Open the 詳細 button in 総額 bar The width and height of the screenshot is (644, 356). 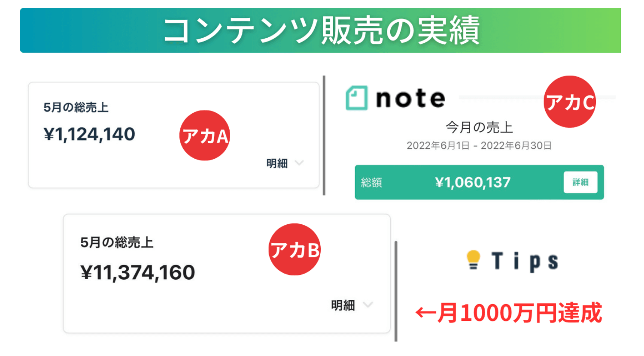(x=580, y=182)
